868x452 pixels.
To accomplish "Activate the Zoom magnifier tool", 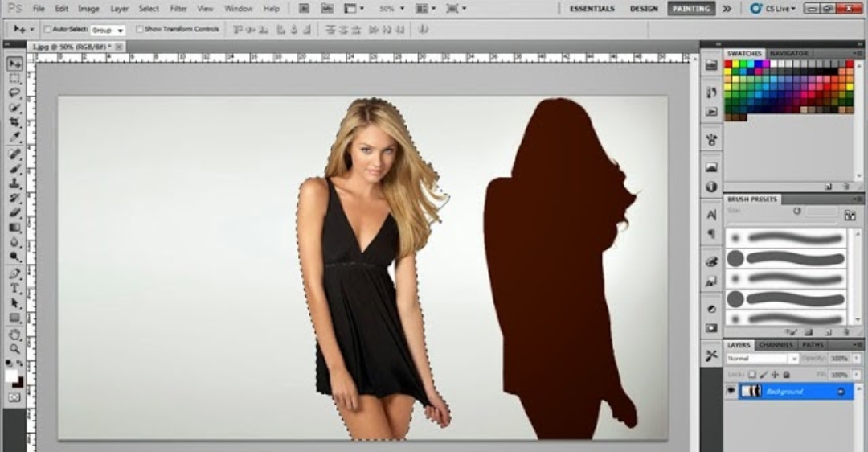I will pos(14,348).
